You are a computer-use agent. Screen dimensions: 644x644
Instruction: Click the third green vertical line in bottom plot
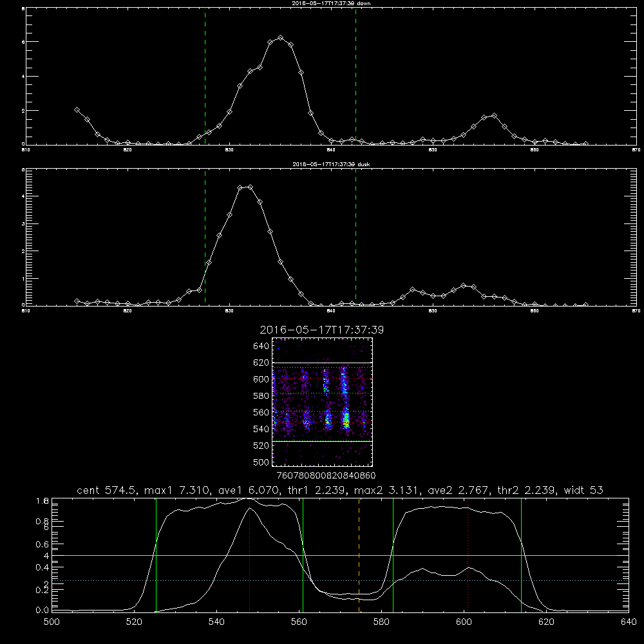coord(393,555)
